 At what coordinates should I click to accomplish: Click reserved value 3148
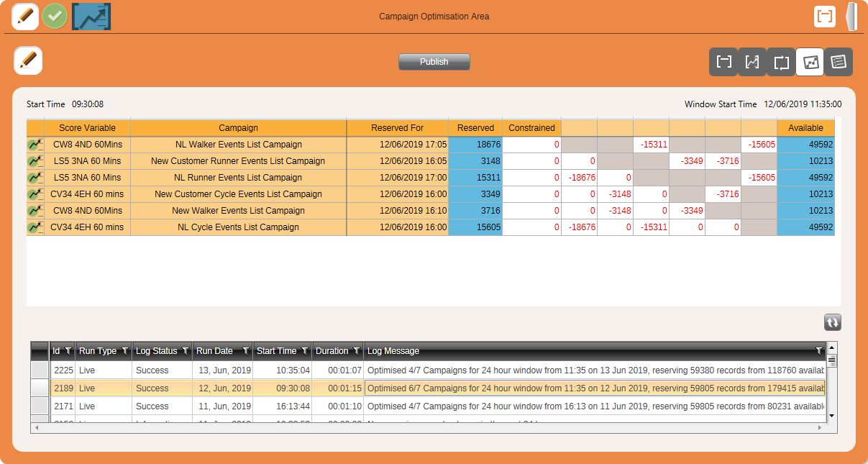(475, 161)
